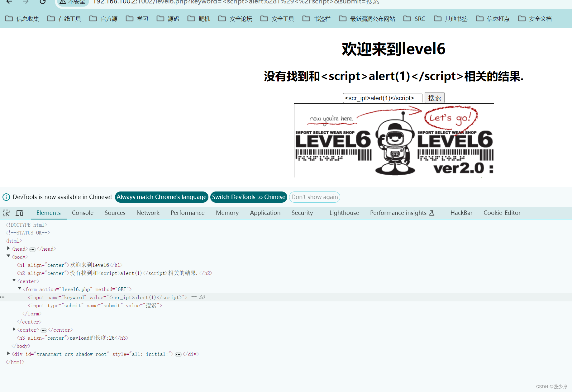Open the 安全工具 bookmark folder
Image resolution: width=572 pixels, height=392 pixels.
click(x=277, y=19)
